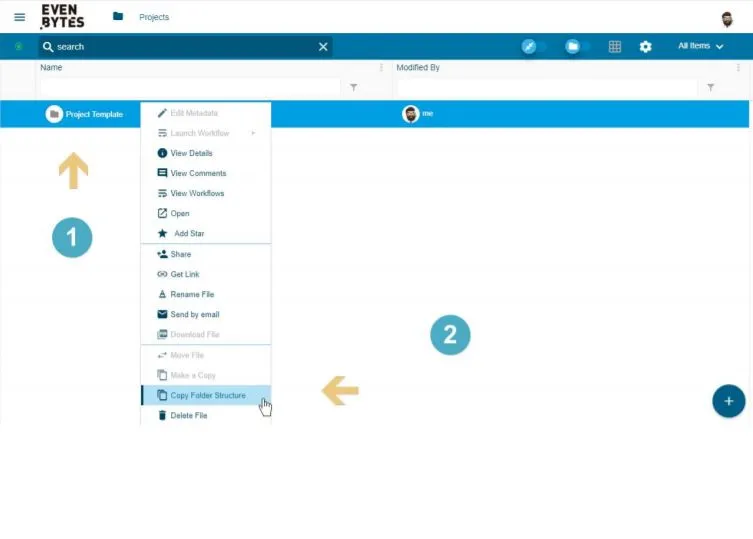753x539 pixels.
Task: Choose Rename File in context menu
Action: [x=206, y=294]
